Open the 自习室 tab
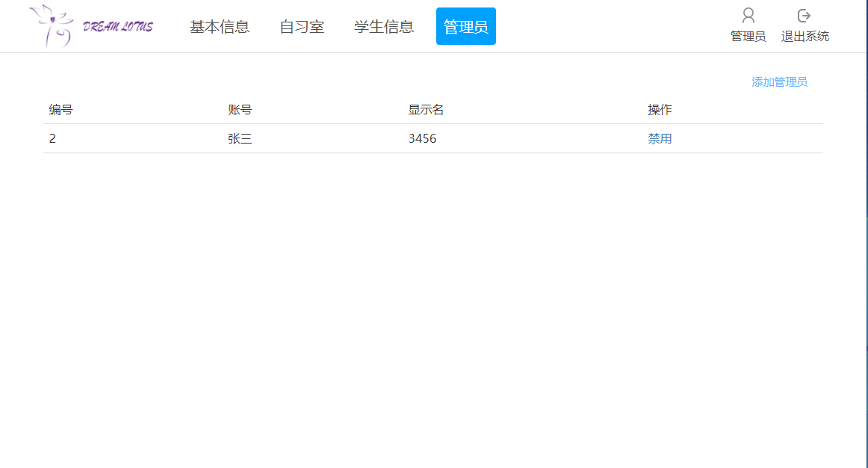Screen dimensions: 868x468 click(300, 26)
